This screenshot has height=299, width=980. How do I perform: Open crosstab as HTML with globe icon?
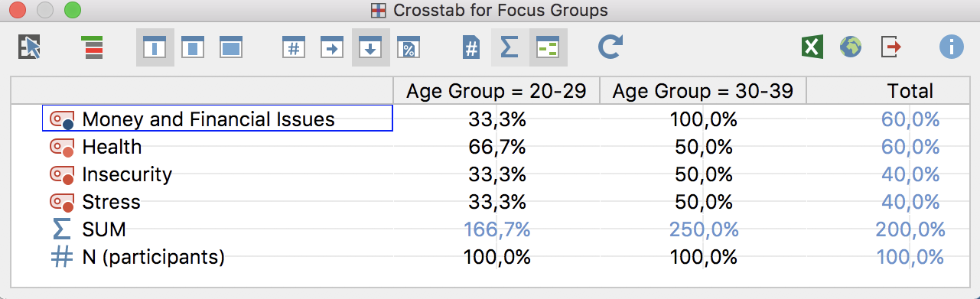[x=851, y=47]
